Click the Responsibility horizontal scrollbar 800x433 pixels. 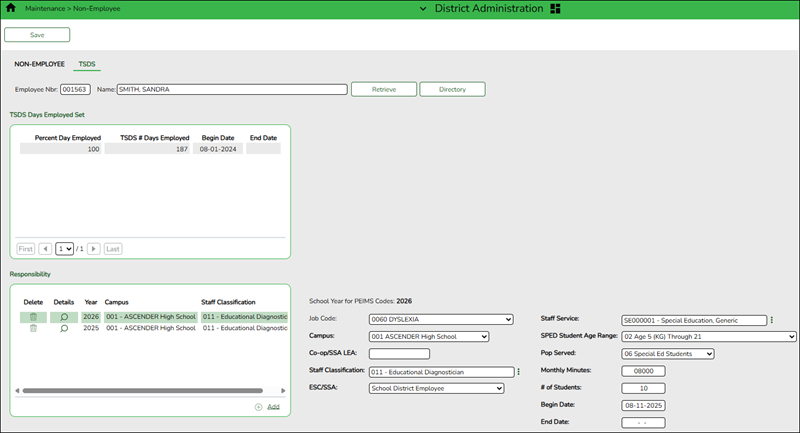tap(140, 391)
